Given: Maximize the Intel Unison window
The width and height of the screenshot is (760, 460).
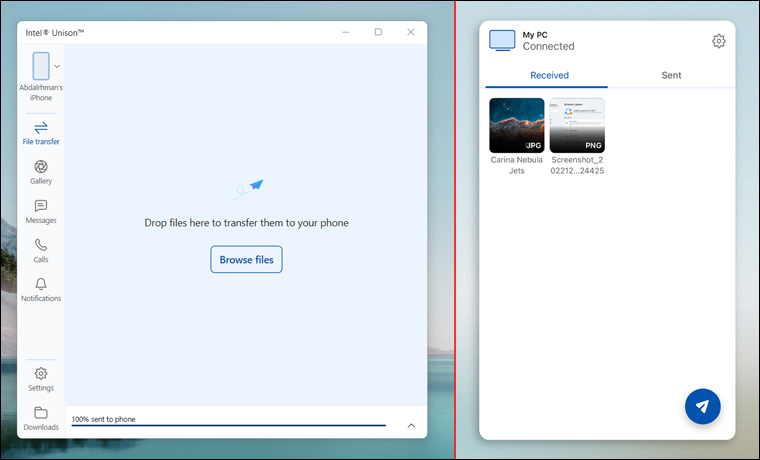Looking at the screenshot, I should tap(378, 32).
